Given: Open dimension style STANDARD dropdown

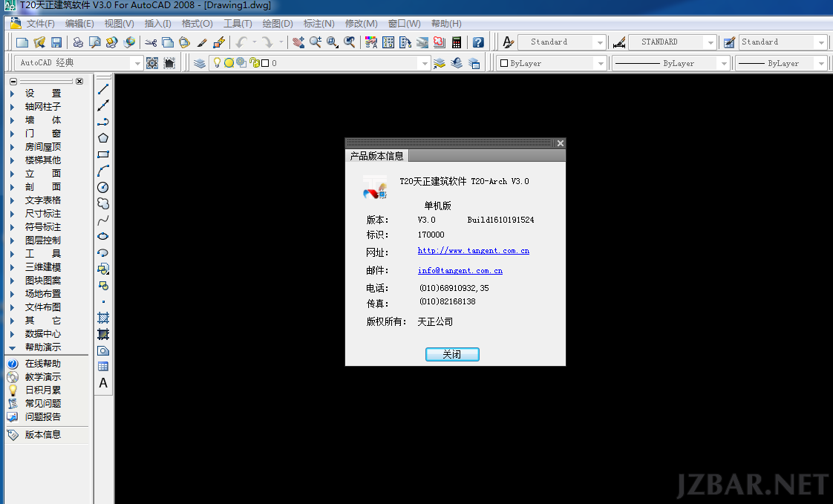Looking at the screenshot, I should (x=710, y=42).
